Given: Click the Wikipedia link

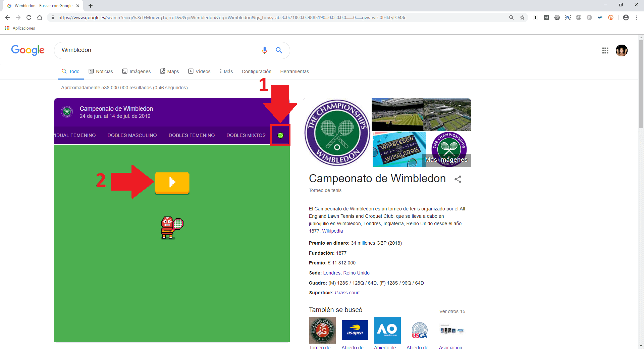Looking at the screenshot, I should coord(332,231).
